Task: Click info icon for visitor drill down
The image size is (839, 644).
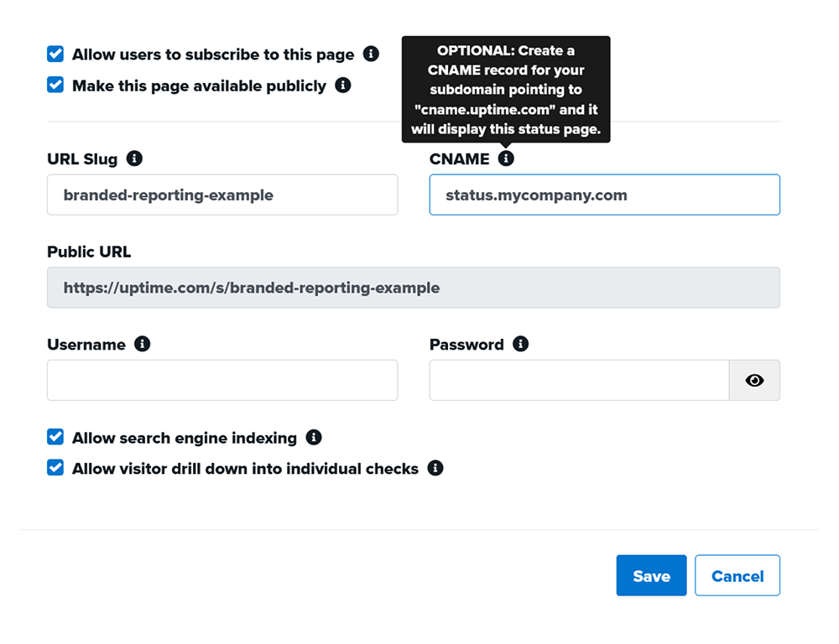Action: 435,469
